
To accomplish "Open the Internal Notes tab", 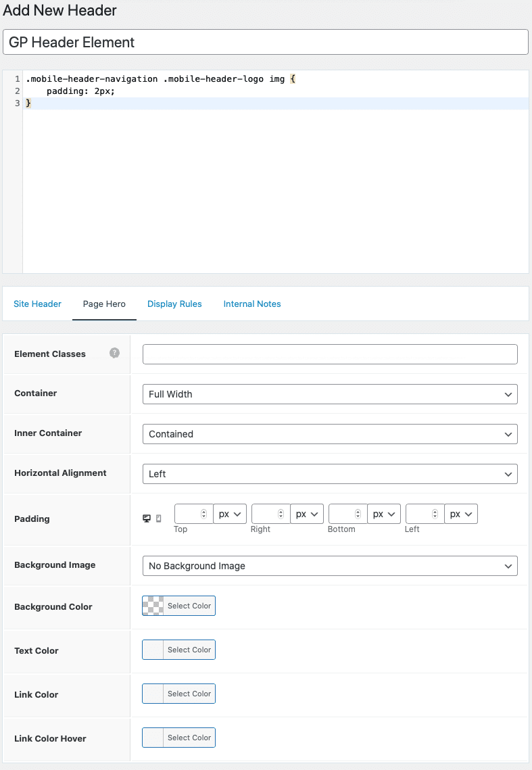I will (251, 304).
